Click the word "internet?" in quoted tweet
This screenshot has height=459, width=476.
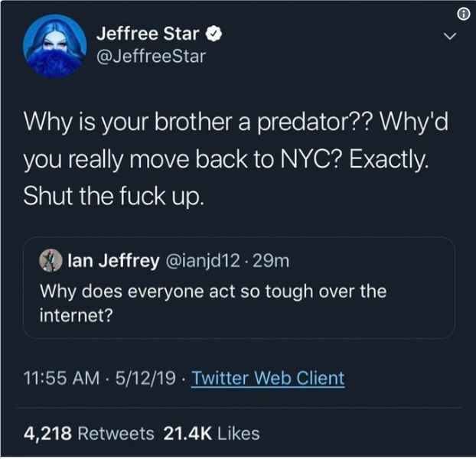[74, 314]
